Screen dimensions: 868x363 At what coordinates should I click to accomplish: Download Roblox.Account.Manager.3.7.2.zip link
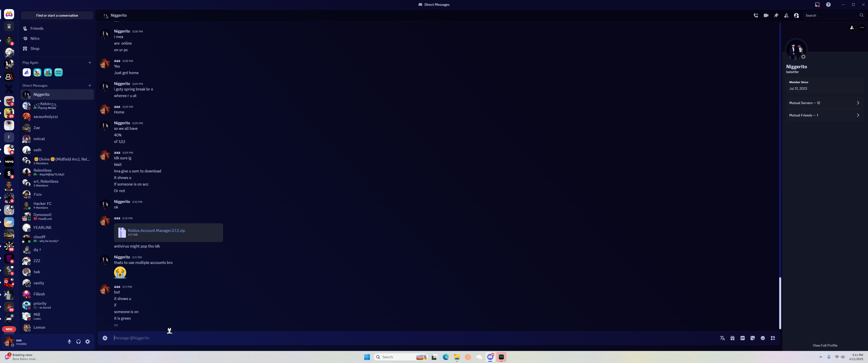click(156, 231)
